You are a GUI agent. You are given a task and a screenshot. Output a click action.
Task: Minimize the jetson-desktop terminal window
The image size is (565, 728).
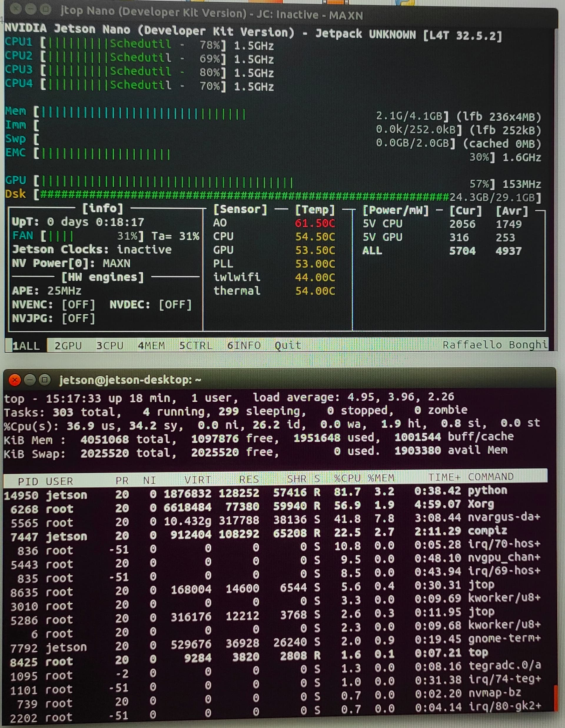[x=30, y=380]
